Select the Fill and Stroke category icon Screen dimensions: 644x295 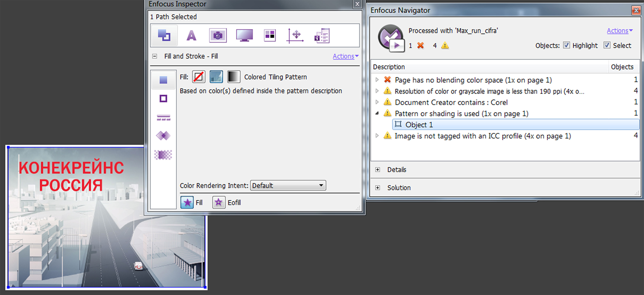[164, 36]
